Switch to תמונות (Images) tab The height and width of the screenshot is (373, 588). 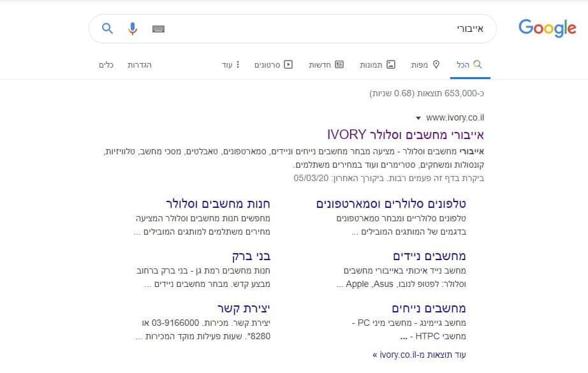pos(378,65)
